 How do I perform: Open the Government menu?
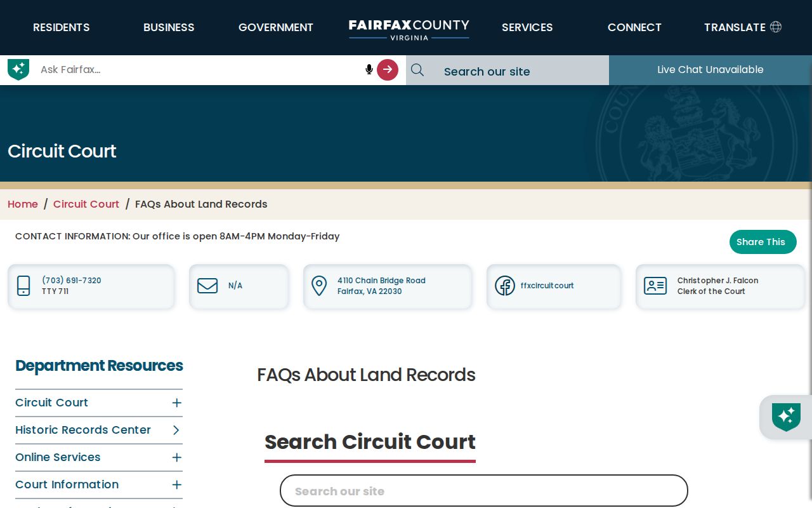pos(276,27)
